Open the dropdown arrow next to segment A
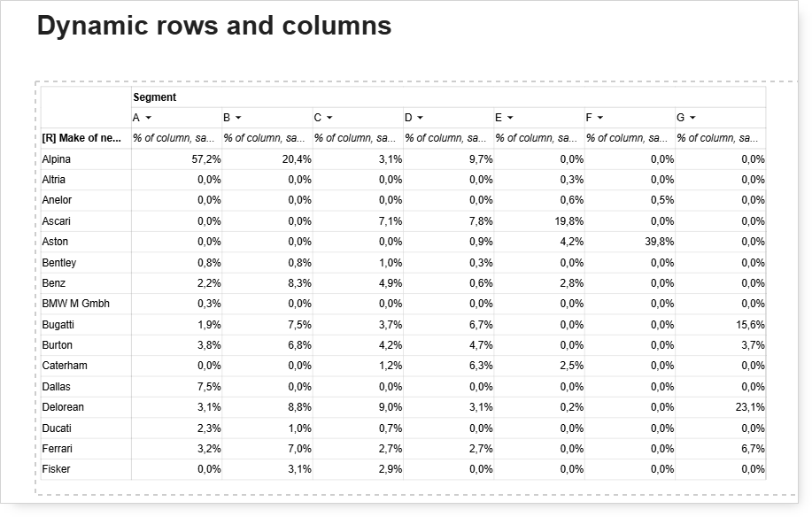Viewport: 812px width, 517px height. click(x=149, y=118)
